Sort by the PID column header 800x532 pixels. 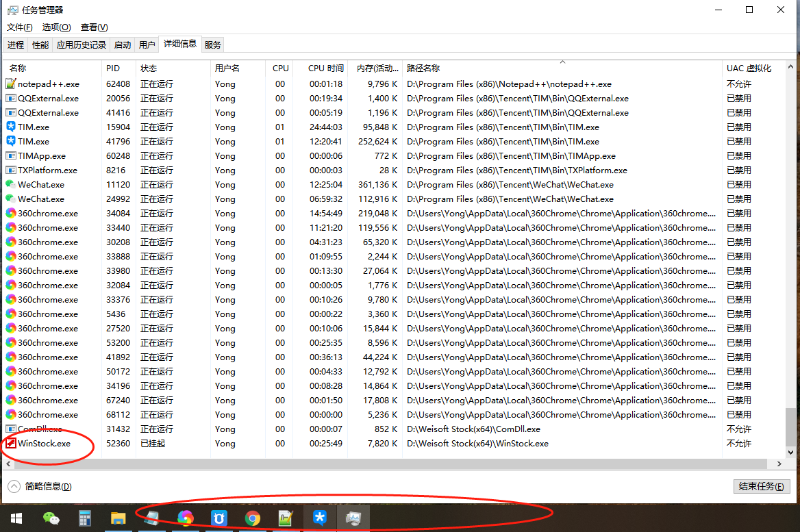pyautogui.click(x=118, y=68)
